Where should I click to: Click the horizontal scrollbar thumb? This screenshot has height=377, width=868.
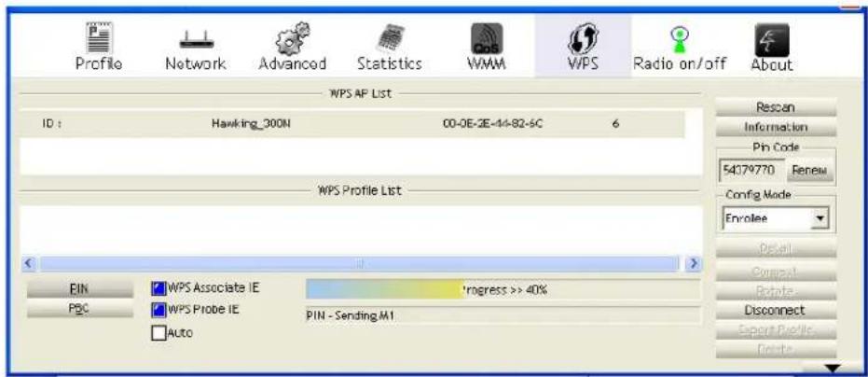(359, 263)
